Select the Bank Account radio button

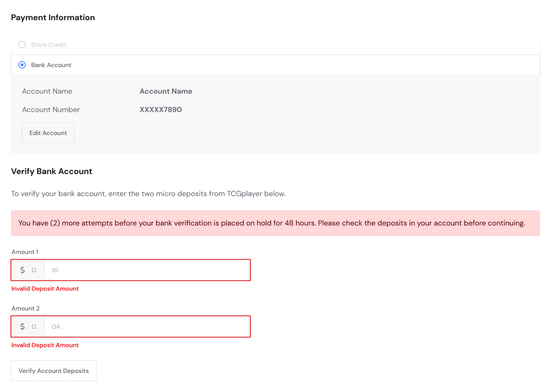pos(22,65)
